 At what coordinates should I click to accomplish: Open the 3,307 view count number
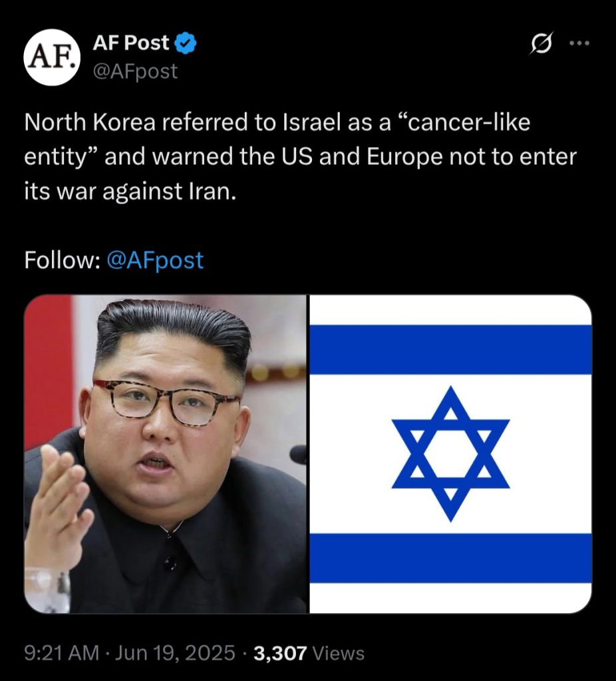(x=280, y=653)
